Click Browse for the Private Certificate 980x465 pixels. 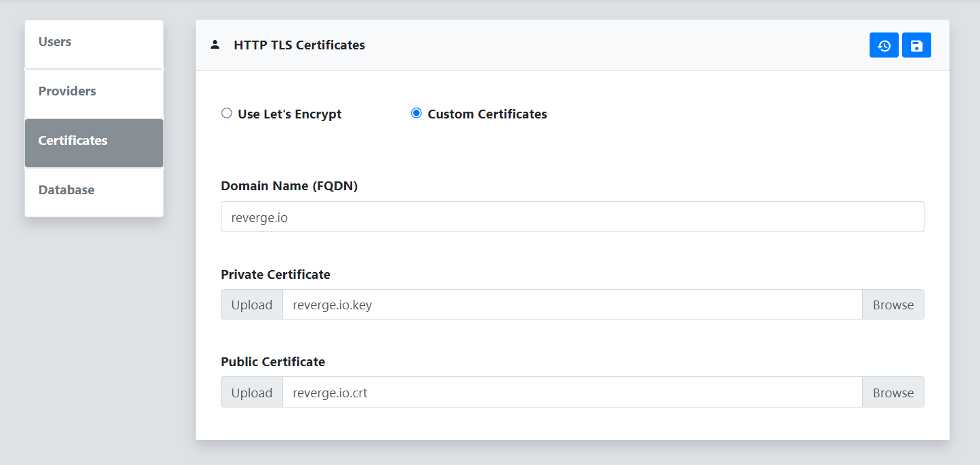[x=893, y=305]
